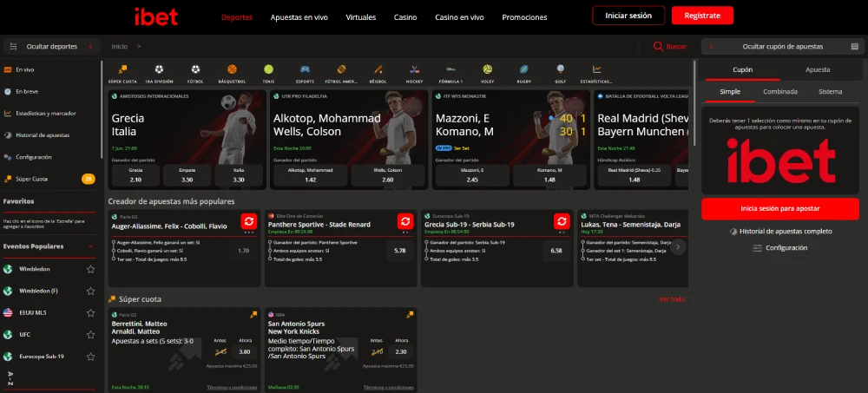
Task: Refresh the Auger-Aliassime - Cobolli bet builder card
Action: (x=249, y=221)
